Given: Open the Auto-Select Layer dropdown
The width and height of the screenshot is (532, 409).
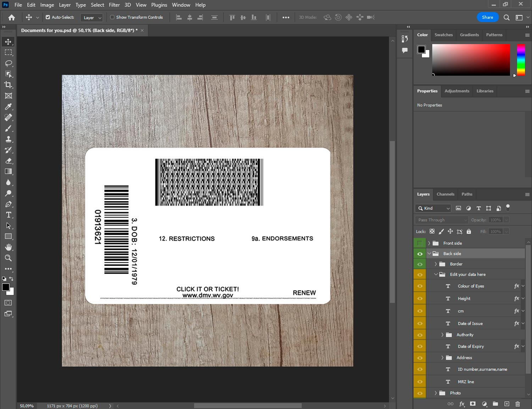Looking at the screenshot, I should click(x=92, y=17).
